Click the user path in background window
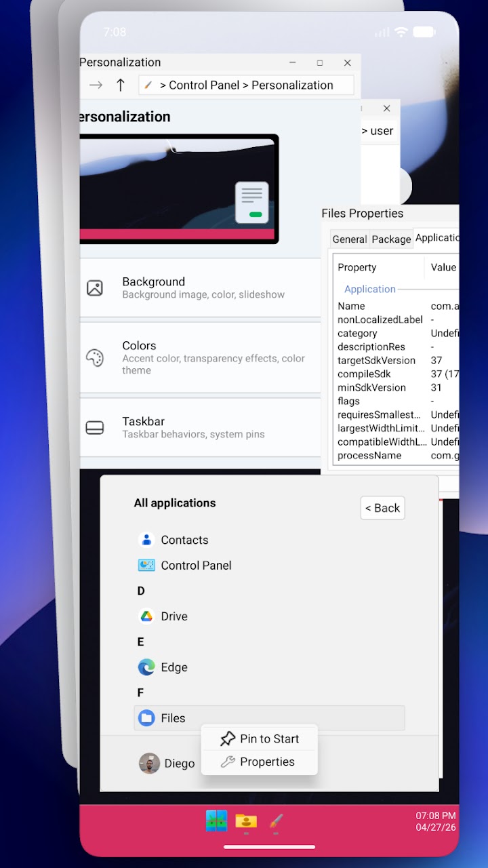Image resolution: width=488 pixels, height=868 pixels. coord(378,131)
